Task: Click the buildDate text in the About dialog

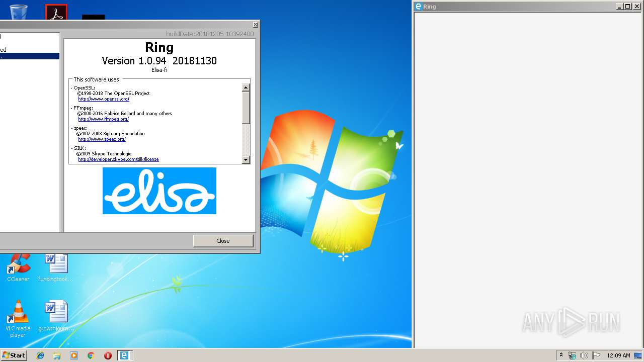Action: click(210, 34)
